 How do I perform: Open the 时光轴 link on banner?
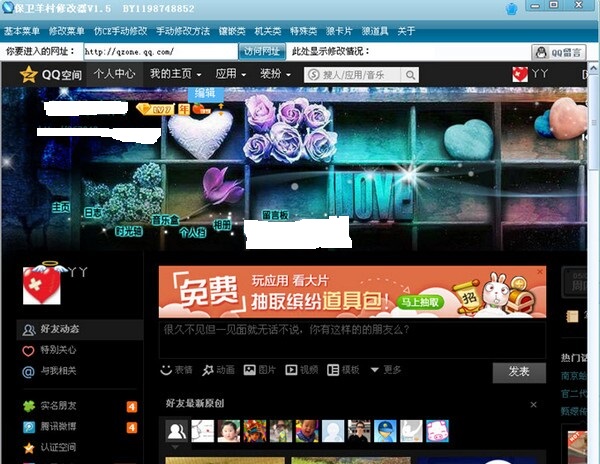pos(129,231)
